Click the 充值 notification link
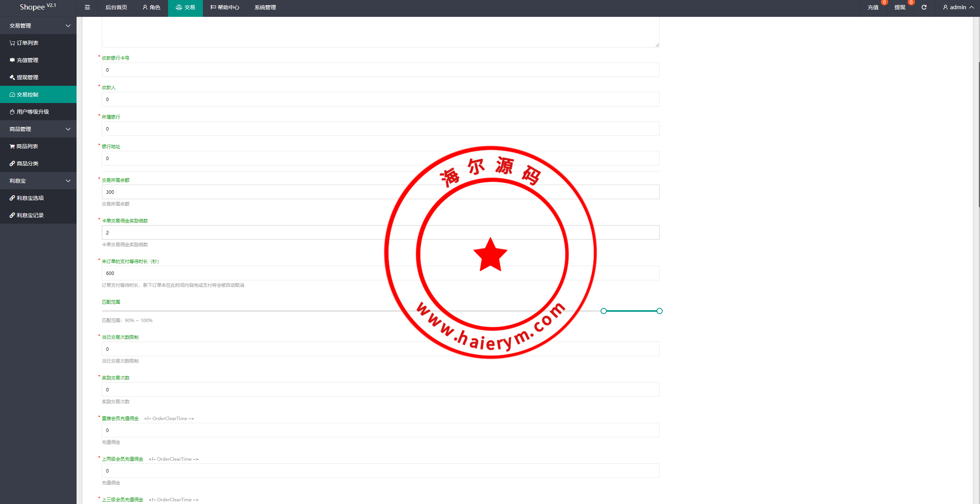This screenshot has height=504, width=980. point(873,7)
